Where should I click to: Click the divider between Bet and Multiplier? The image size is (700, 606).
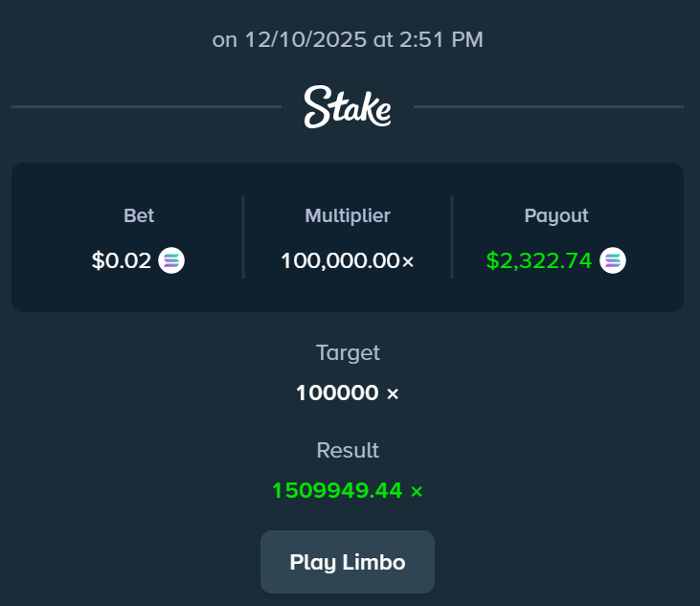coord(243,237)
